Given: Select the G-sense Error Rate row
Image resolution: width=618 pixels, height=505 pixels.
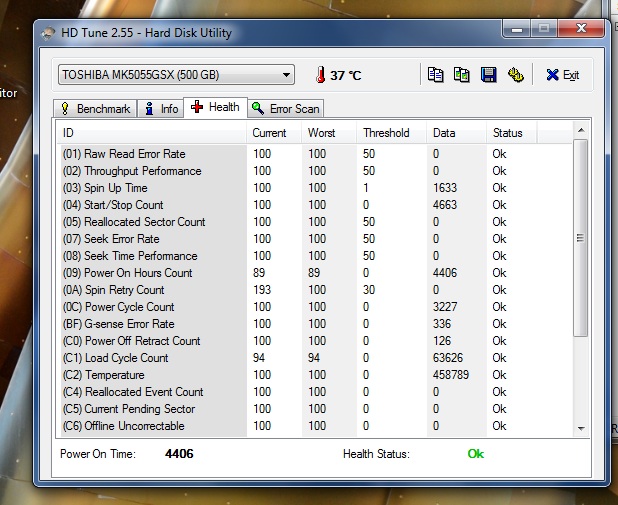Looking at the screenshot, I should point(315,324).
